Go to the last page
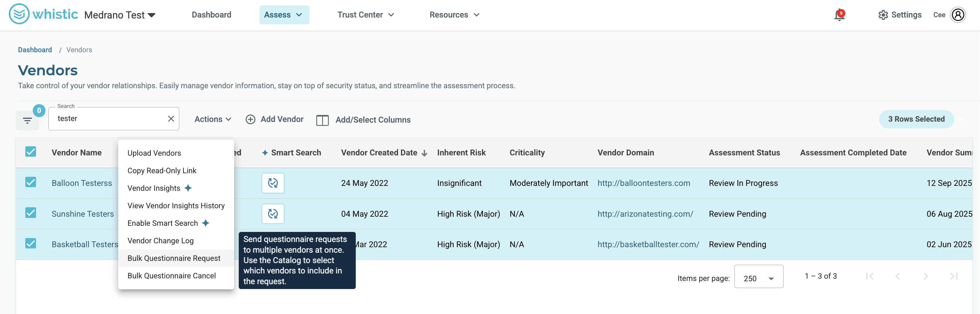 (954, 276)
